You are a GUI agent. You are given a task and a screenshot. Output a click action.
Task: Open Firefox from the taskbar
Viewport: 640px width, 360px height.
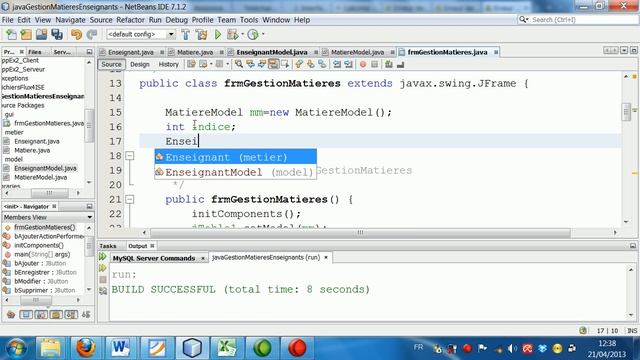[x=85, y=348]
